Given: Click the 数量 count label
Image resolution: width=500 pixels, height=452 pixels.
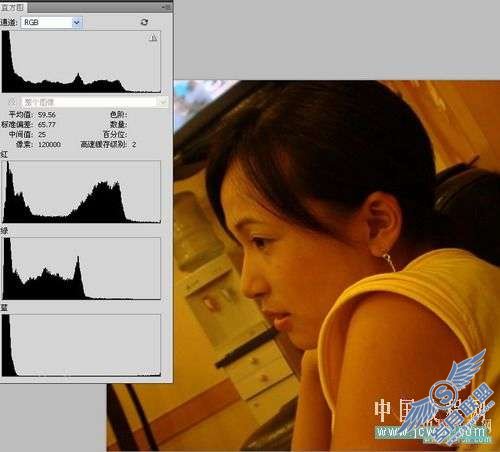Looking at the screenshot, I should [x=118, y=125].
